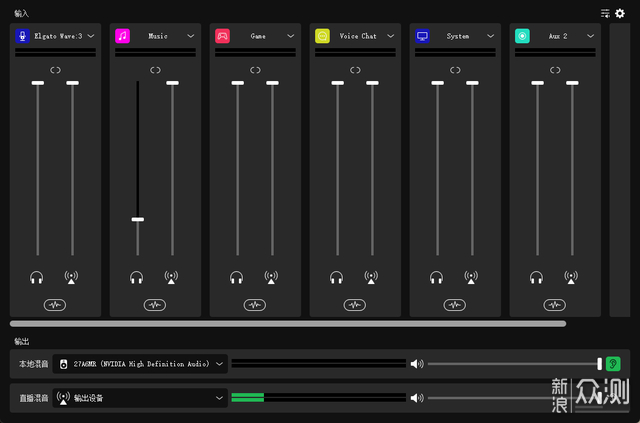
Task: Open the 27AGMR NVIDIA output device dropdown
Action: click(219, 364)
